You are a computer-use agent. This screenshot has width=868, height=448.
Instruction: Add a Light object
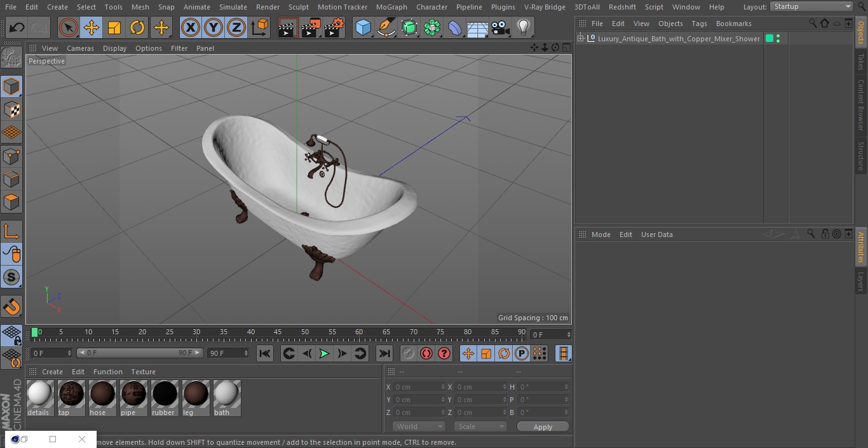click(523, 28)
